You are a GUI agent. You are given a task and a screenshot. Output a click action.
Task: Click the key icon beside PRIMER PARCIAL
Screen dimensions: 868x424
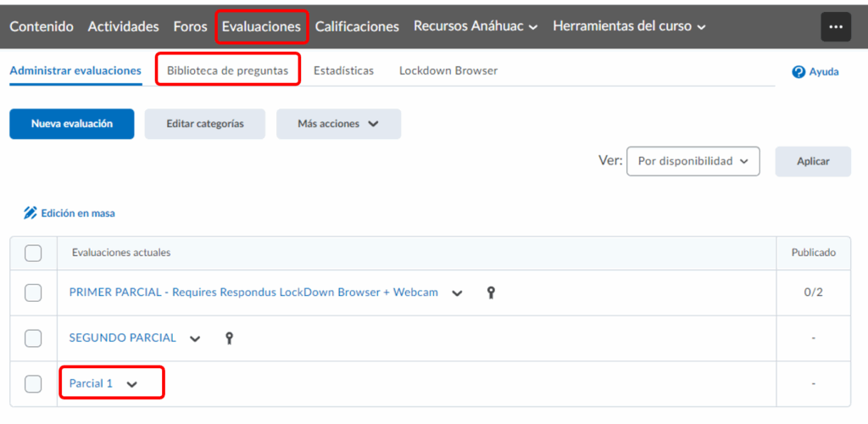point(490,293)
